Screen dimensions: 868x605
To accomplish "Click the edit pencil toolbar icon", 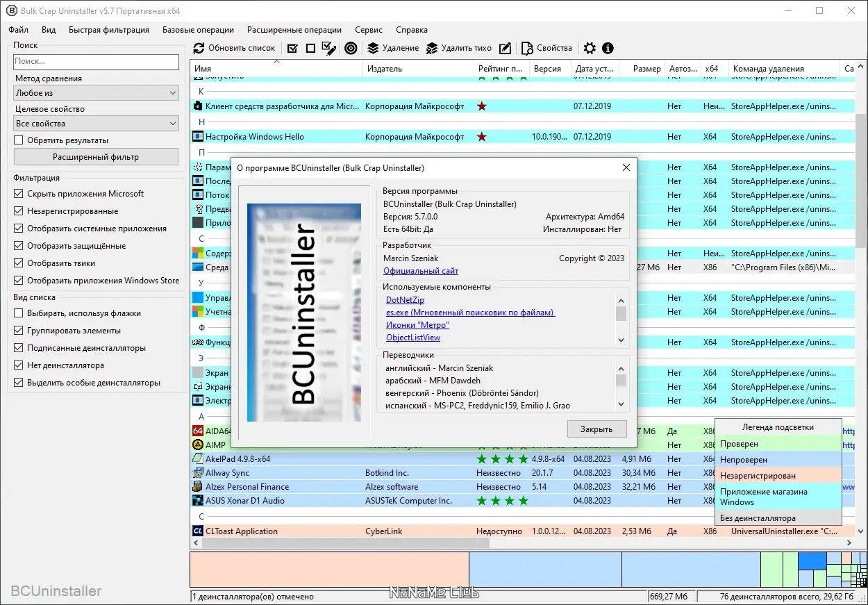I will point(506,48).
